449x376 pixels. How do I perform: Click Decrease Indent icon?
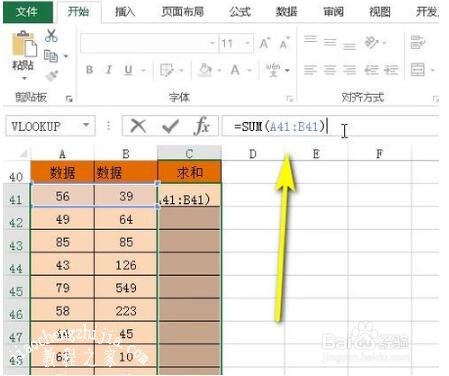click(x=371, y=70)
